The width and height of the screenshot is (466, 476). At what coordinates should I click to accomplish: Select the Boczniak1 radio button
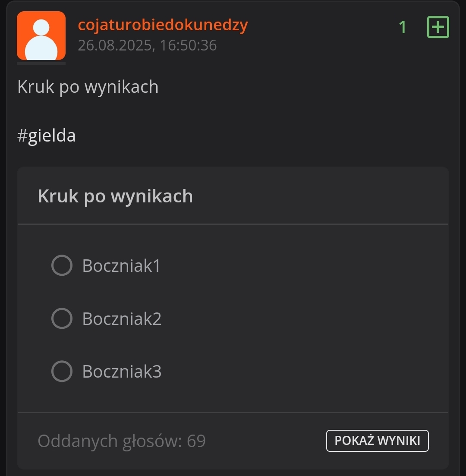click(62, 265)
